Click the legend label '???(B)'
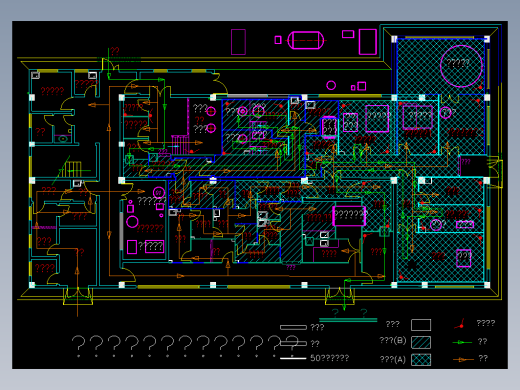The height and width of the screenshot is (390, 520). pyautogui.click(x=393, y=340)
